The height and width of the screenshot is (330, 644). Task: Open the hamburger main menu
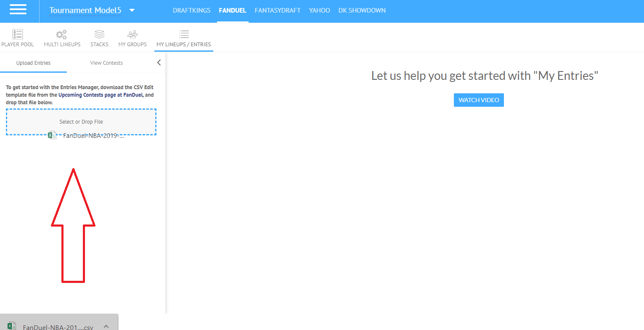point(18,9)
